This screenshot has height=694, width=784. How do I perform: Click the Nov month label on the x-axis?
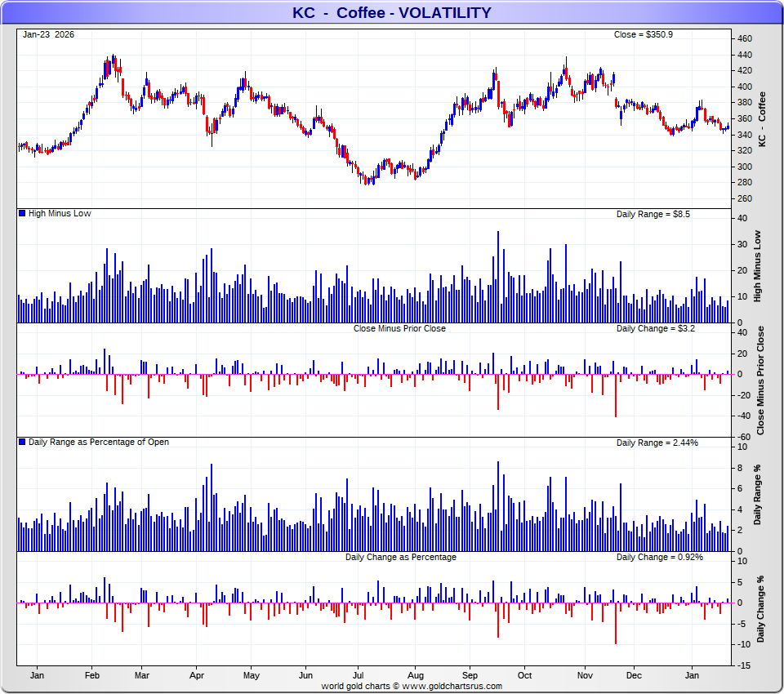(585, 676)
